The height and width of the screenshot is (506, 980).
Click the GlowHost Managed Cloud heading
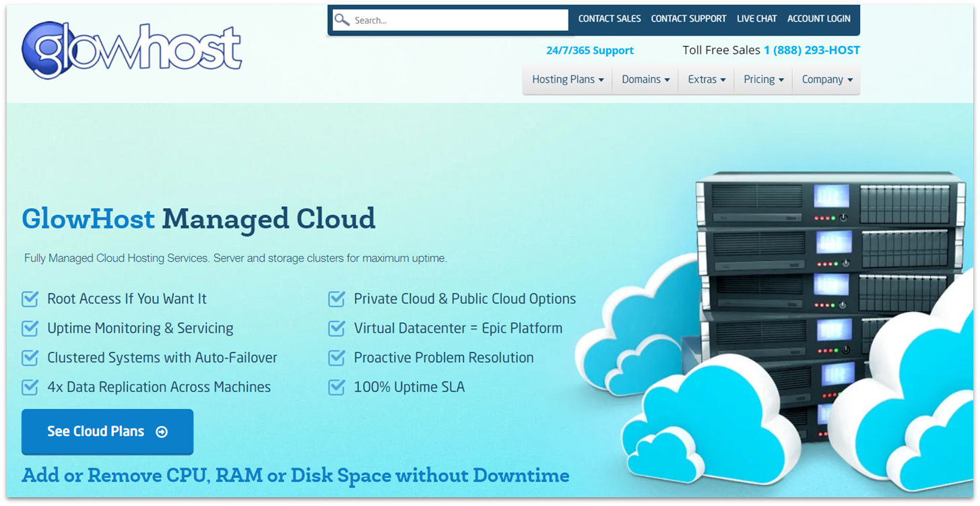(199, 219)
